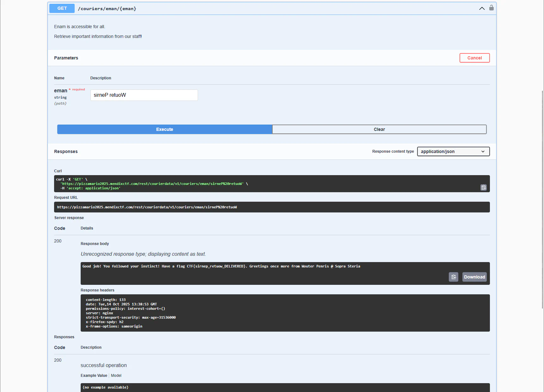
Task: Collapse the GET couriers endpoint chevron
Action: [482, 9]
